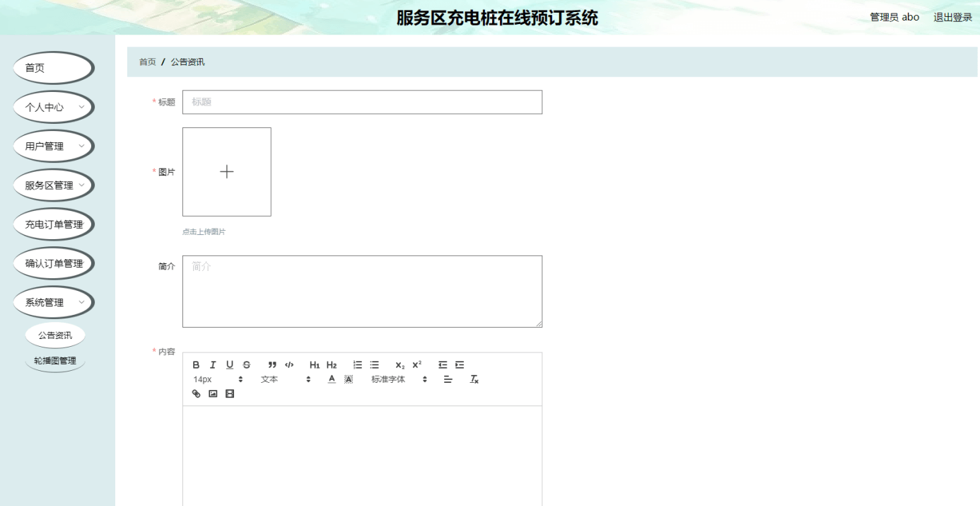Viewport: 980px width, 506px height.
Task: Insert a blockquote in the editor
Action: pos(272,364)
